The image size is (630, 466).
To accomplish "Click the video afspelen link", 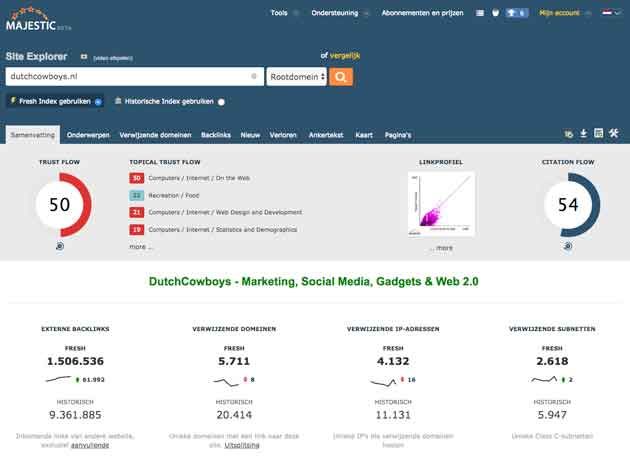I will point(113,58).
